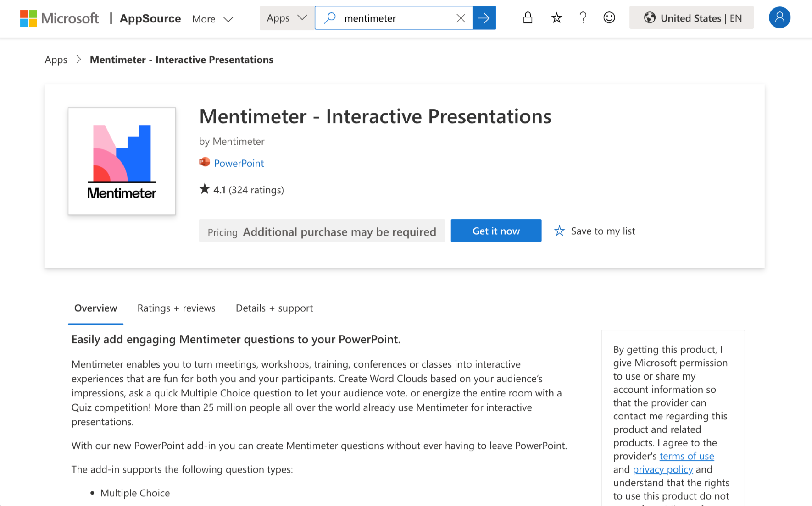Click the Mentimeter app logo thumbnail
This screenshot has width=812, height=506.
pos(122,161)
